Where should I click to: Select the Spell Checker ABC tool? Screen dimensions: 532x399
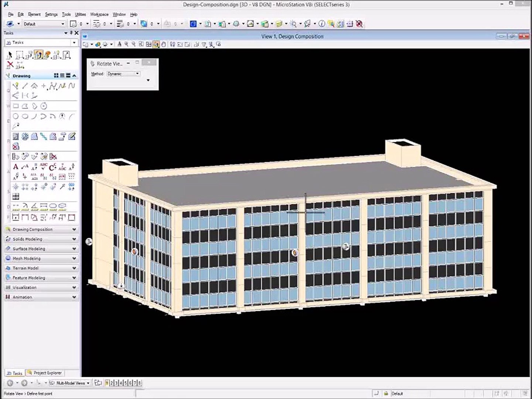point(44,167)
